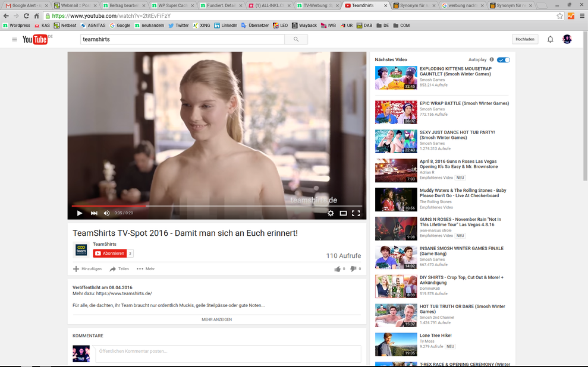The height and width of the screenshot is (367, 588).
Task: Open Lone Tree Hike! video thumbnail
Action: click(396, 344)
